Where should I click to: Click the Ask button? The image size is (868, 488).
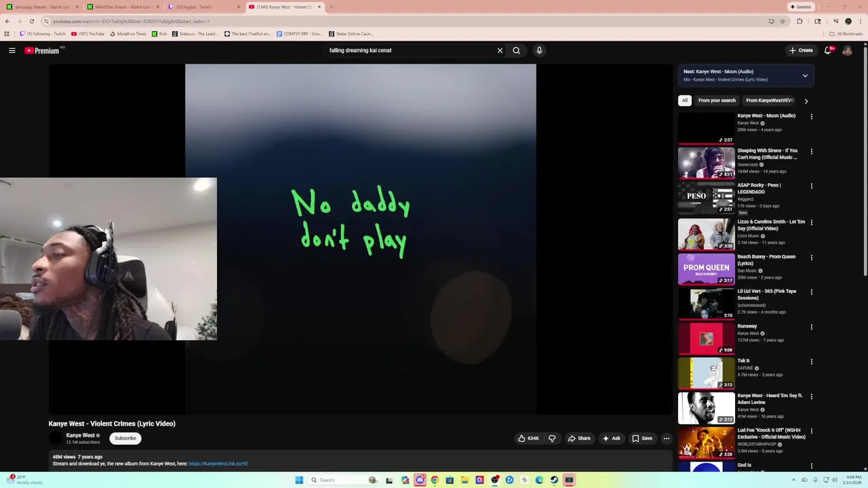(x=611, y=439)
